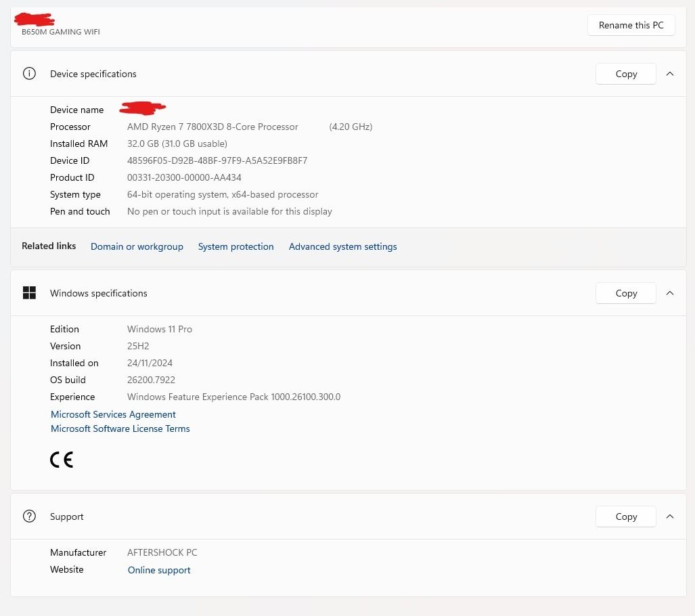695x616 pixels.
Task: Click the installed on date 24/11/2024
Action: tap(150, 363)
